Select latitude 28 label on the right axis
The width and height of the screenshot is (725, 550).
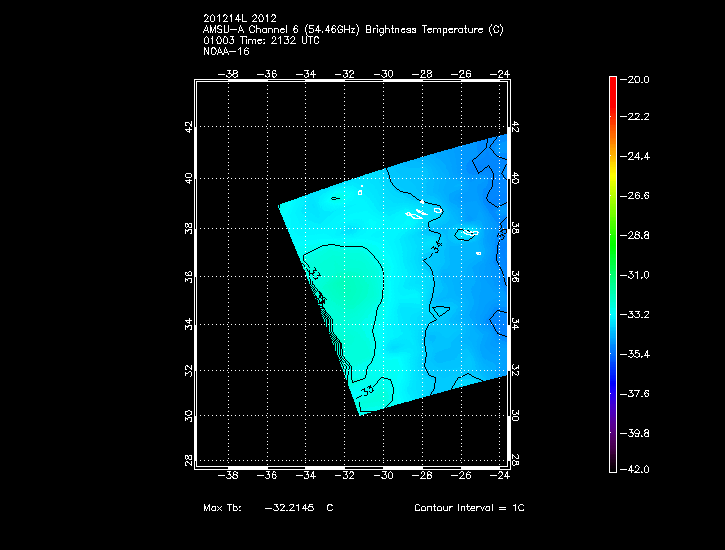[x=515, y=460]
